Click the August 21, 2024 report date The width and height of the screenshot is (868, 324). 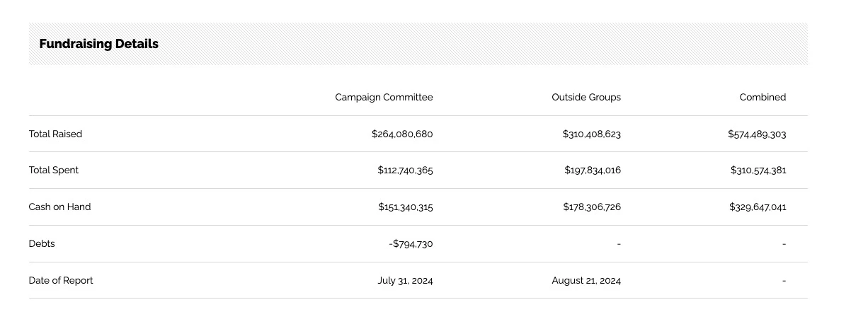(586, 281)
